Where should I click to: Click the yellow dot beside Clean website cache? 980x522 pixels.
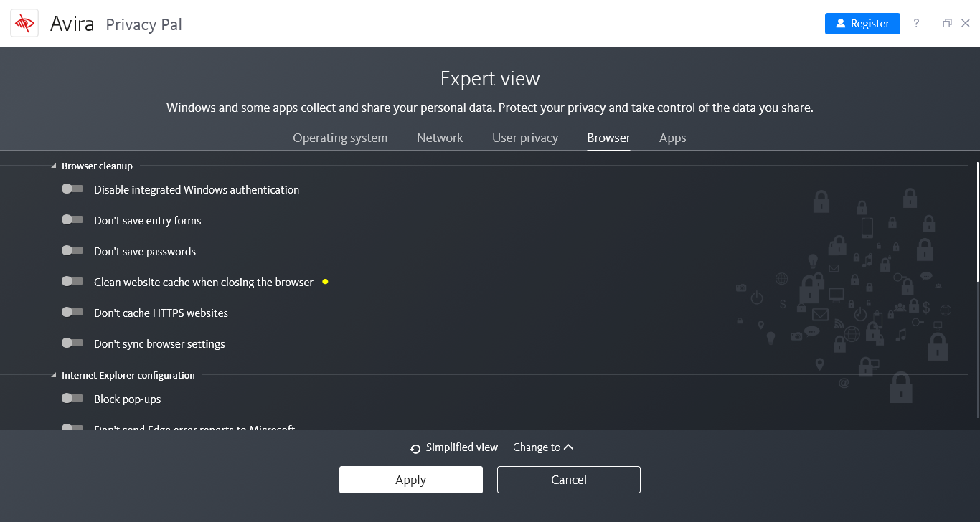[325, 282]
